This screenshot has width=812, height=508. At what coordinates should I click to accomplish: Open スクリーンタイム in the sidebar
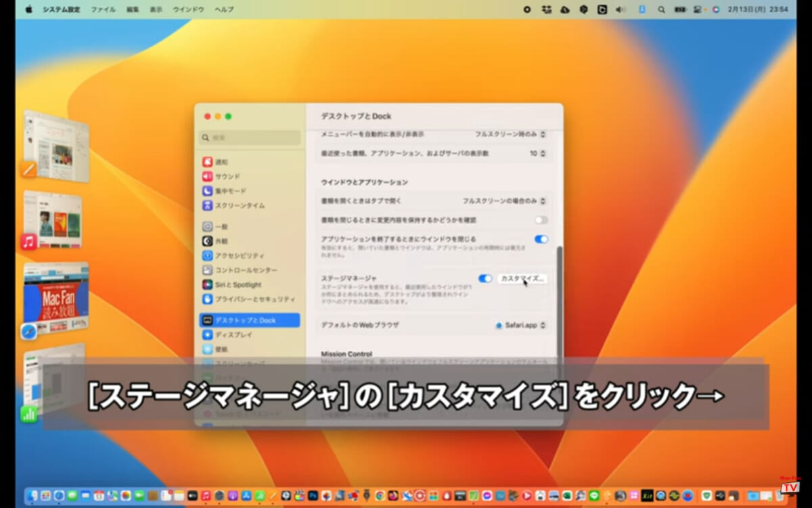250,205
